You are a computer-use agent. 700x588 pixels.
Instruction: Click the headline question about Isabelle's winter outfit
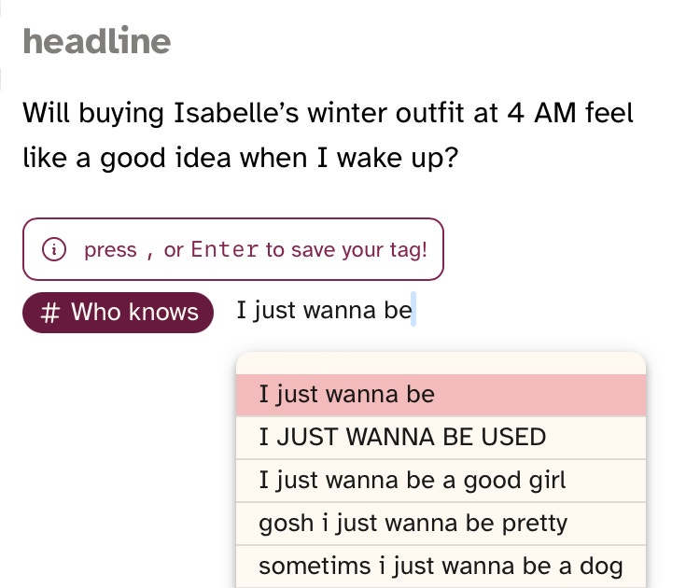(x=327, y=134)
